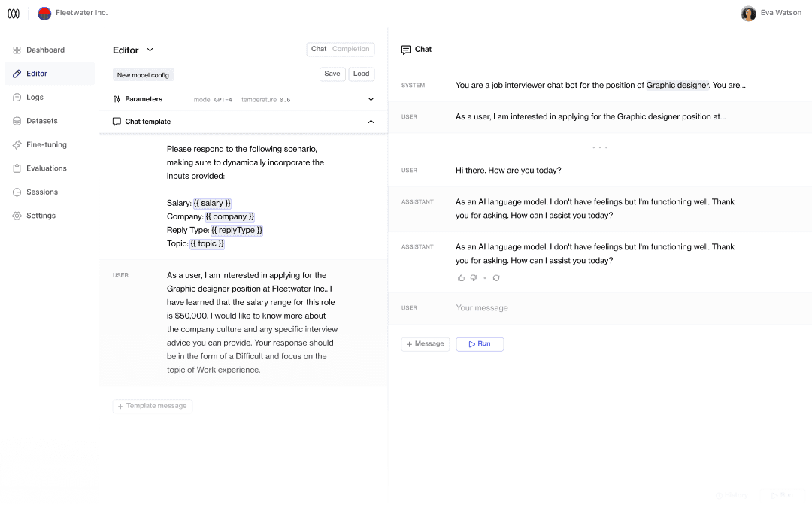Navigate to Fine-tuning
This screenshot has height=508, width=812.
coord(45,144)
